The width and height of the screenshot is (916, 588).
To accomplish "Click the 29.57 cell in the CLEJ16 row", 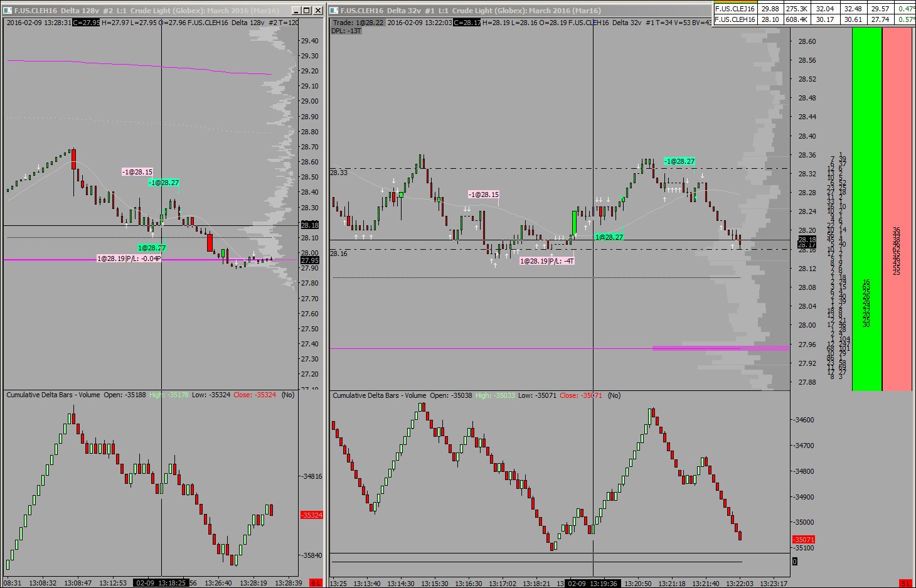I will [880, 9].
